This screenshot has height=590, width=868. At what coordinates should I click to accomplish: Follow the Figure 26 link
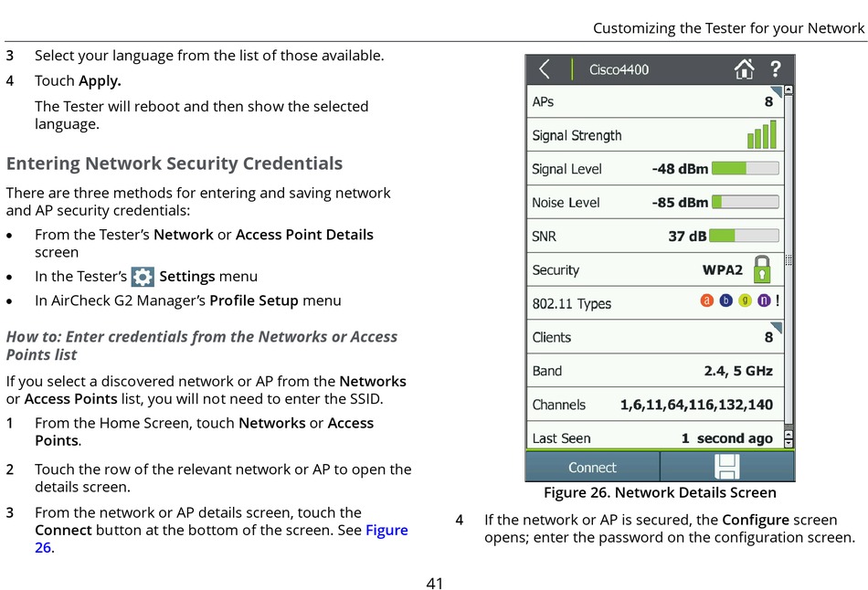(x=386, y=531)
